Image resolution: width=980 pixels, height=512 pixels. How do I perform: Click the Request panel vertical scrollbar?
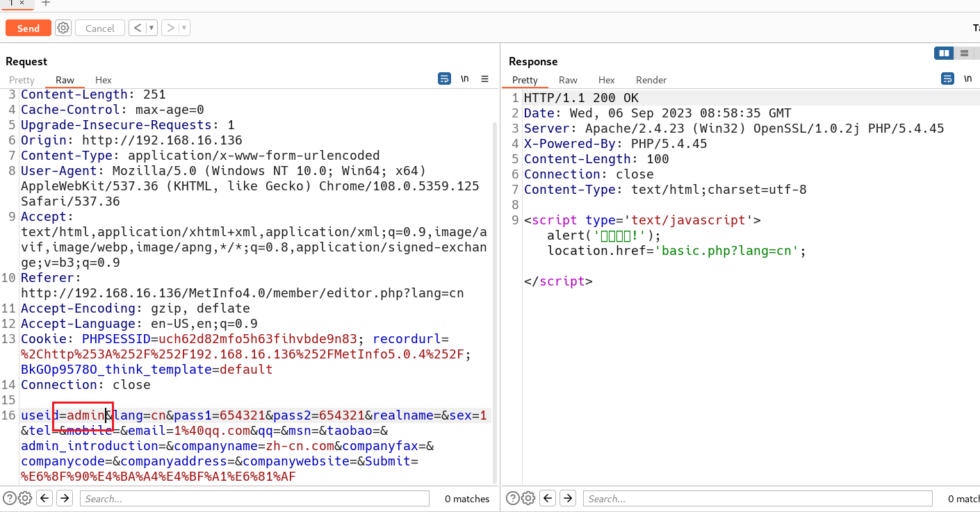point(495,303)
